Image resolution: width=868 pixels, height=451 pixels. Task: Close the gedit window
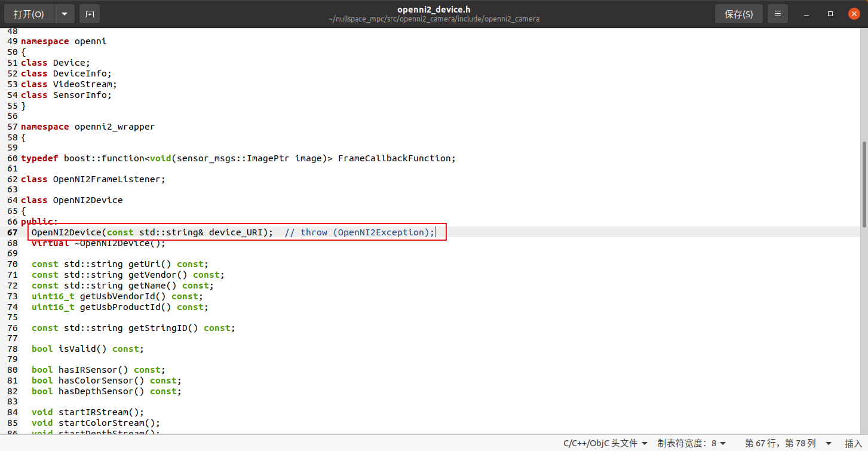click(x=854, y=14)
